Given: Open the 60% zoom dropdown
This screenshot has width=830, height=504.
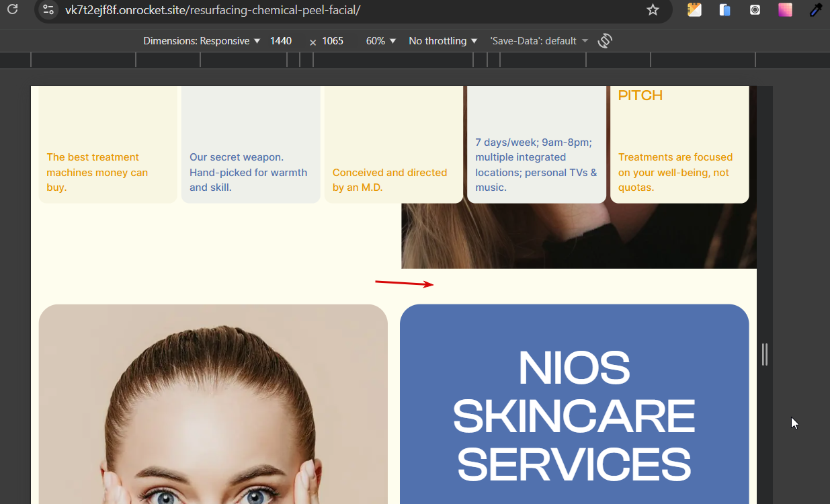Looking at the screenshot, I should [381, 41].
